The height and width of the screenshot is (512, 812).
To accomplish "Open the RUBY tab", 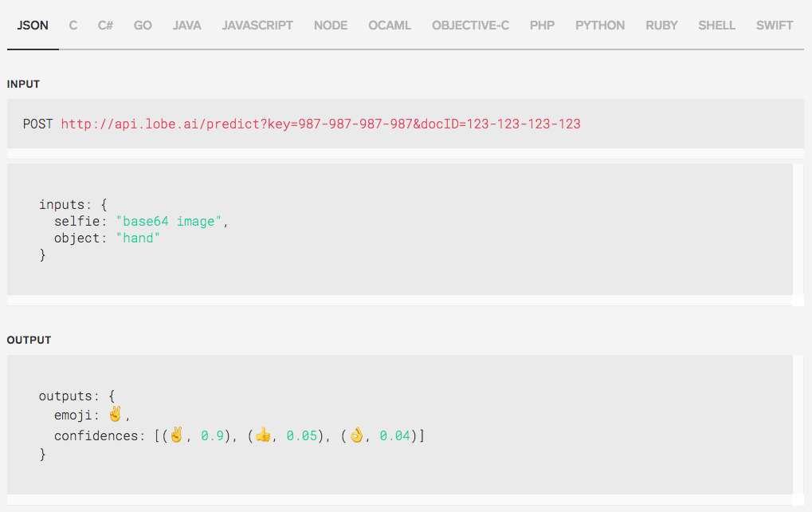I will point(661,26).
